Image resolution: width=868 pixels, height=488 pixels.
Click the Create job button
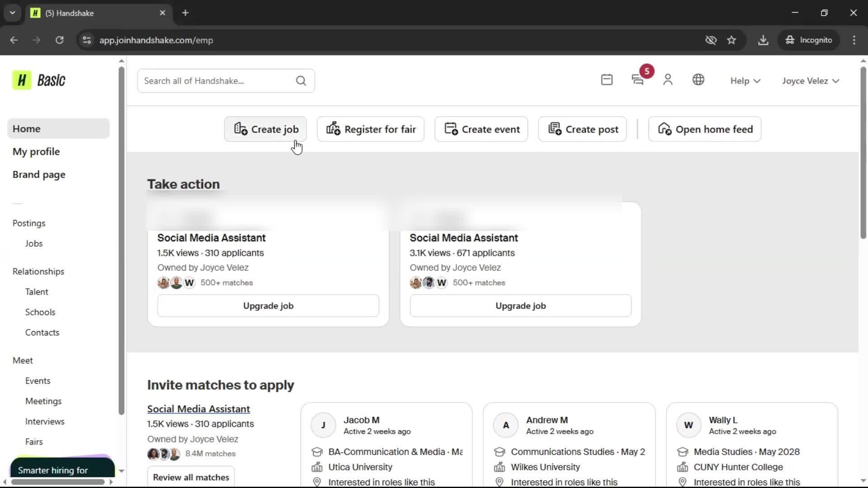click(x=265, y=129)
